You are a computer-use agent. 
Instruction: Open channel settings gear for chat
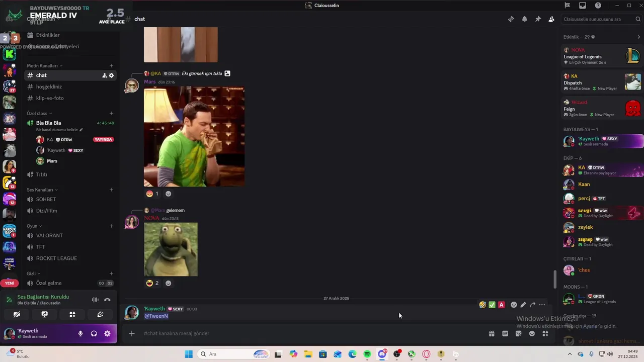[x=111, y=75]
